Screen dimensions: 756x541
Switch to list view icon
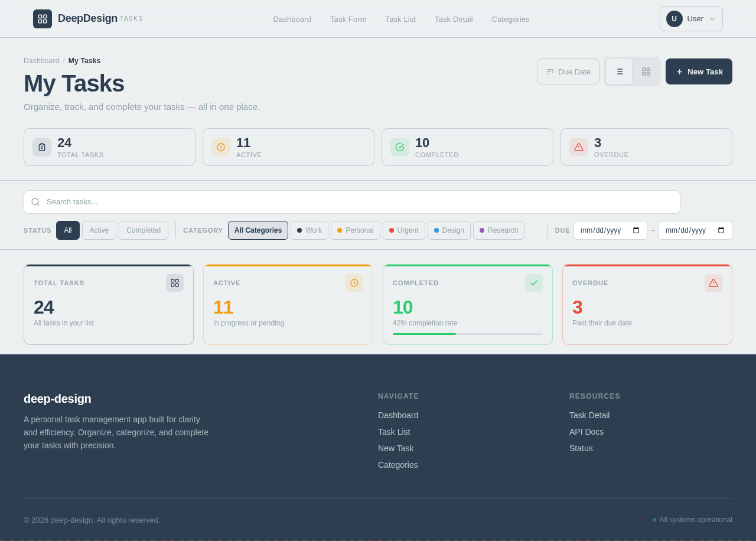point(619,71)
